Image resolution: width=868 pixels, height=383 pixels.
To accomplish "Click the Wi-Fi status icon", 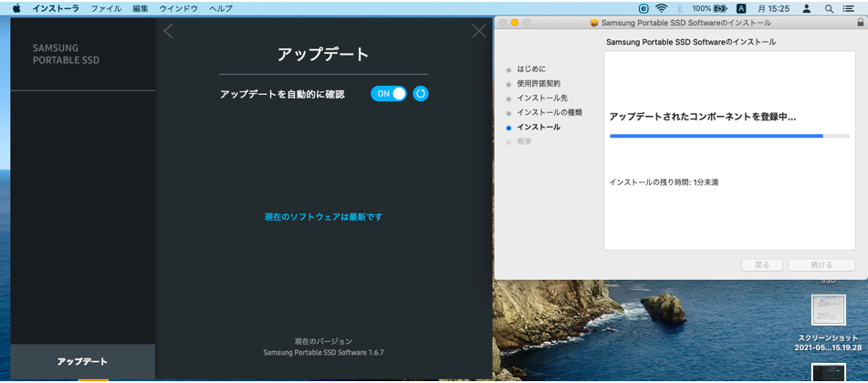I will coord(661,8).
